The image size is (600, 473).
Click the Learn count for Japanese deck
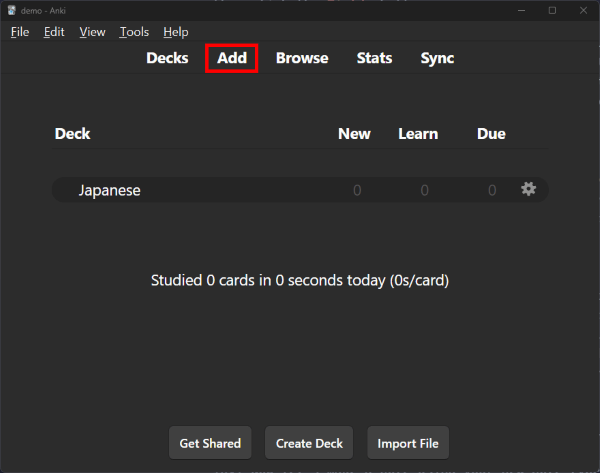click(424, 190)
